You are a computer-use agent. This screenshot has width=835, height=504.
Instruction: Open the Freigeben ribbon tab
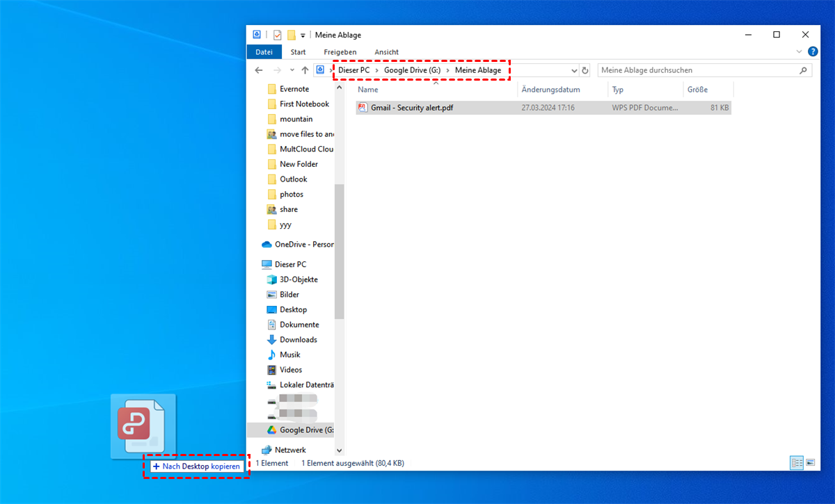(340, 52)
